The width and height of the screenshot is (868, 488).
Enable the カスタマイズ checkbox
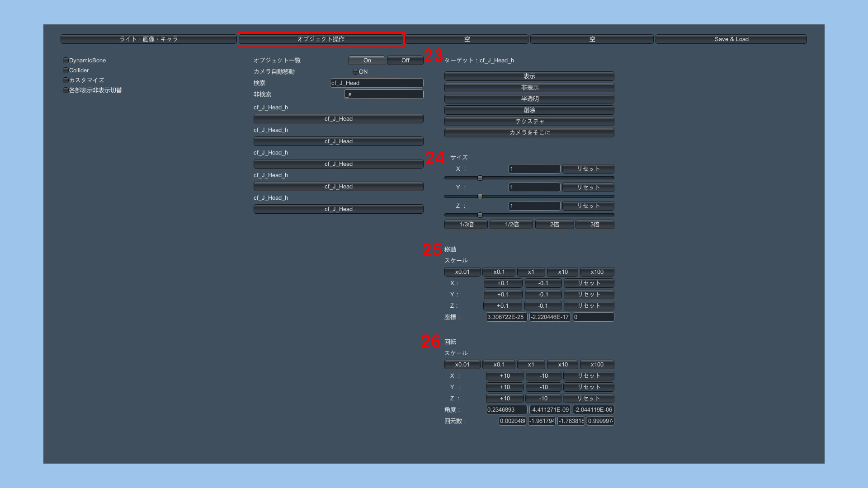(66, 80)
